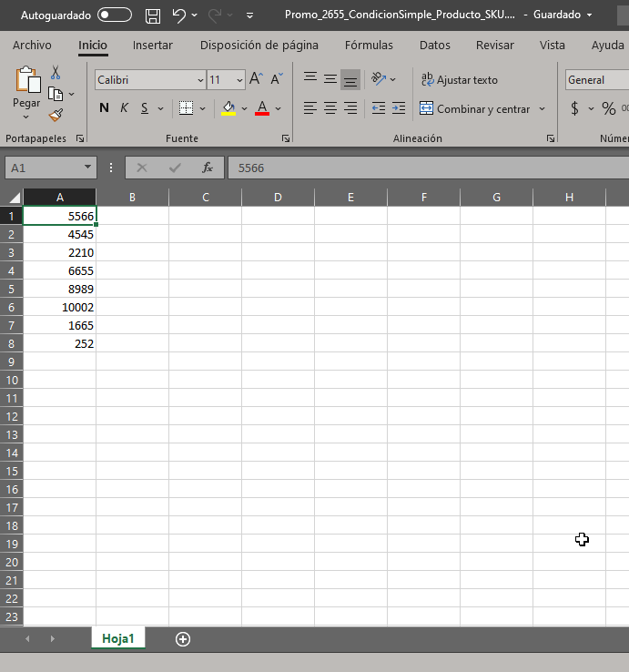Decrease indent
Screen dimensions: 629x672
(x=379, y=108)
